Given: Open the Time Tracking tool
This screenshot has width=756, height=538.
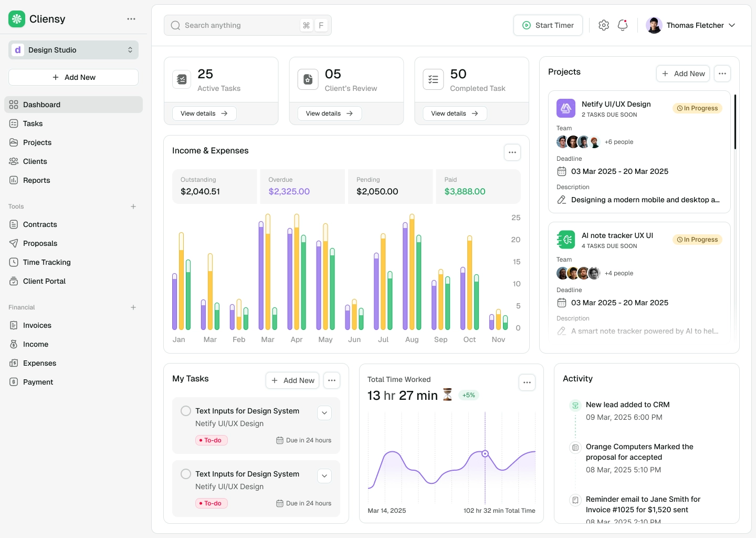Looking at the screenshot, I should tap(46, 262).
